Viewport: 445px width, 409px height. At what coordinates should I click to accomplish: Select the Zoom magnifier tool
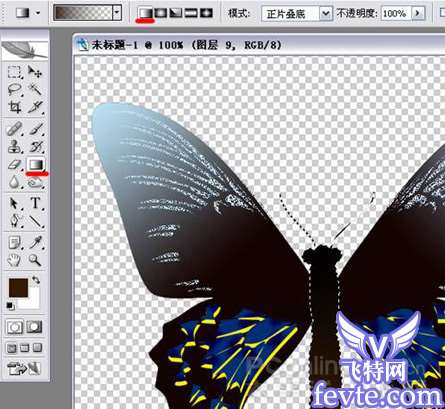[35, 260]
